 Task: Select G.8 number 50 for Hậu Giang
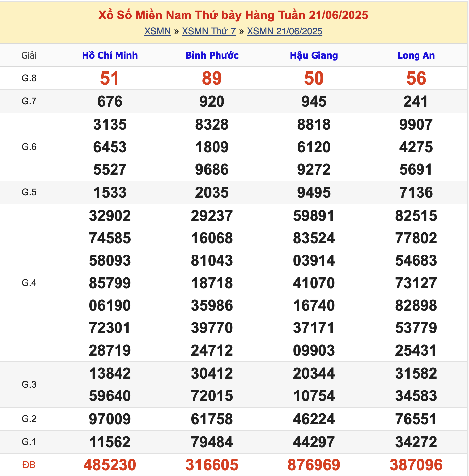click(x=314, y=78)
